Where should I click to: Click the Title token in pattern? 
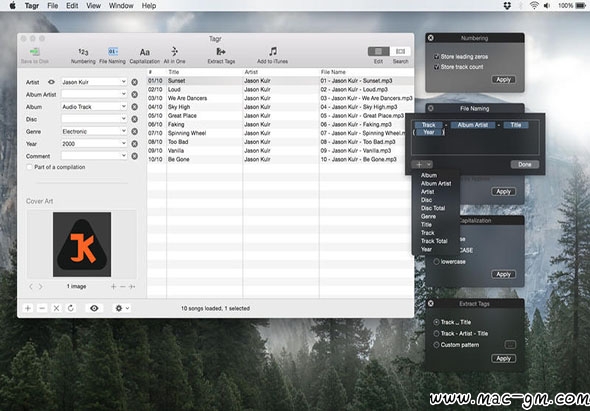516,125
